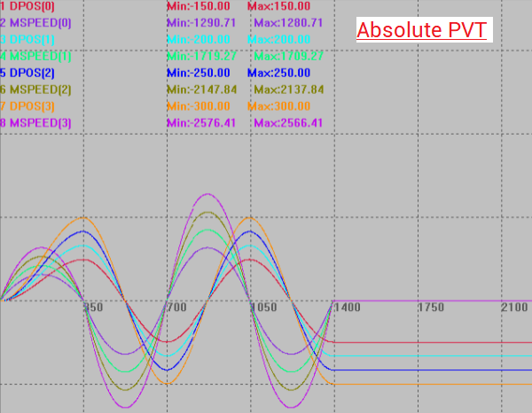Click the 2100 time axis marker
The width and height of the screenshot is (532, 413).
click(514, 308)
